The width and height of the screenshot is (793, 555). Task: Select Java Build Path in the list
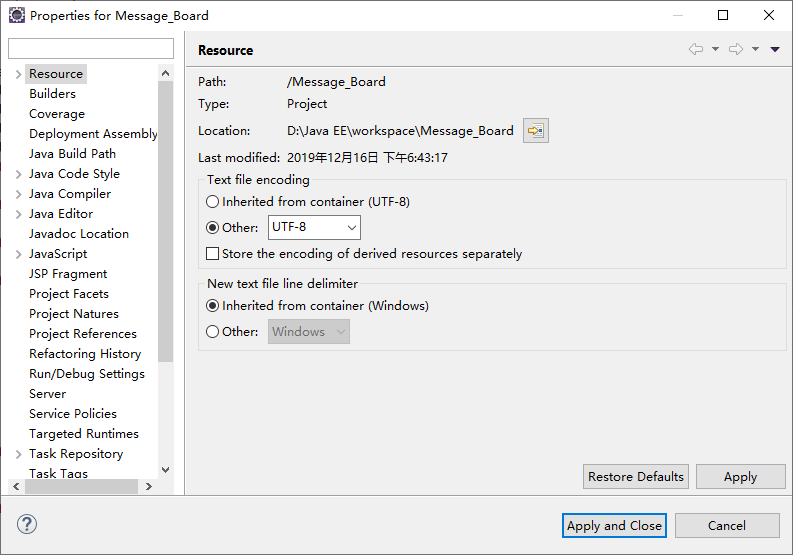[x=72, y=154]
